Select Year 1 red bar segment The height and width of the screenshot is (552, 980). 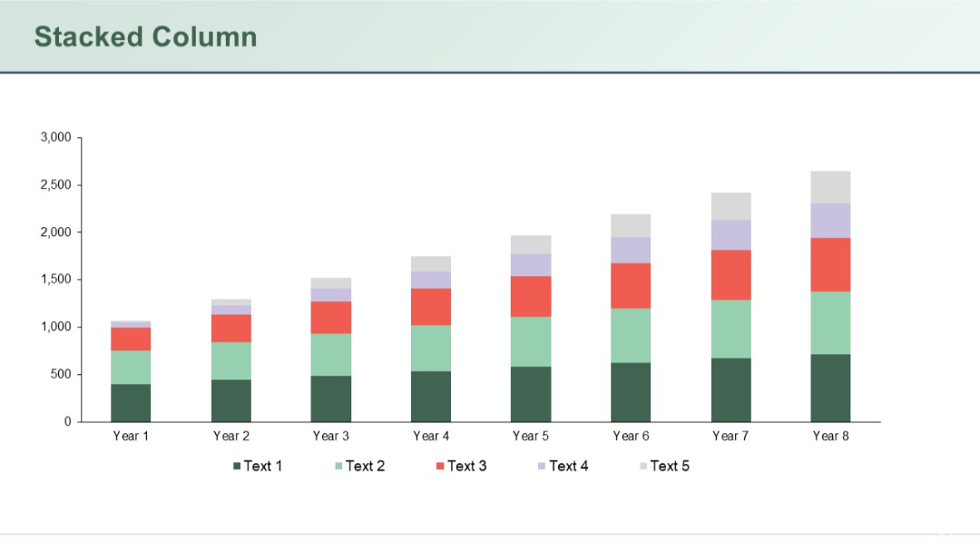(x=131, y=339)
